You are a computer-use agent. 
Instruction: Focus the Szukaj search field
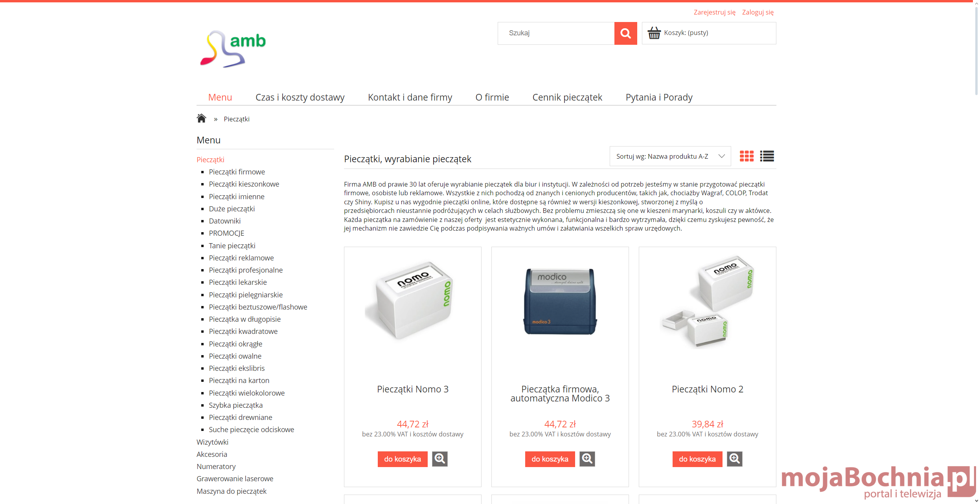[556, 33]
